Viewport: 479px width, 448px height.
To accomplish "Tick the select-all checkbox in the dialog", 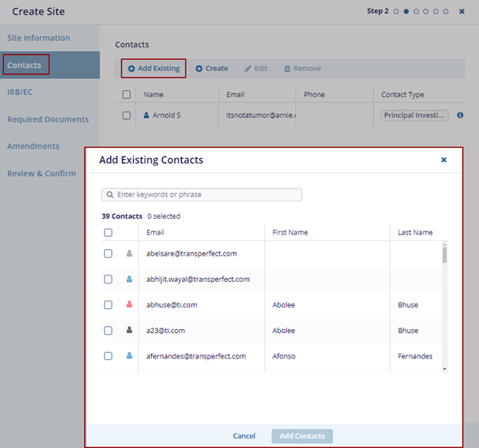I will coord(109,232).
